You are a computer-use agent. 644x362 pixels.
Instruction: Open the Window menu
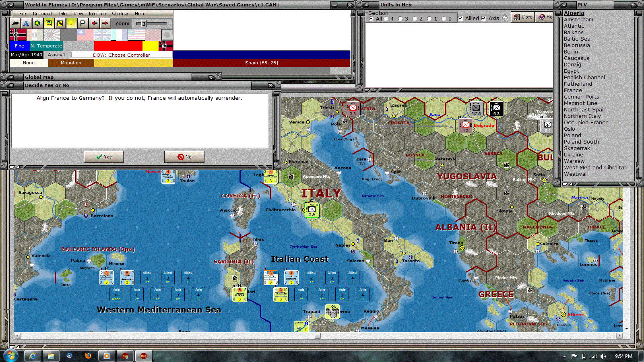pos(120,14)
